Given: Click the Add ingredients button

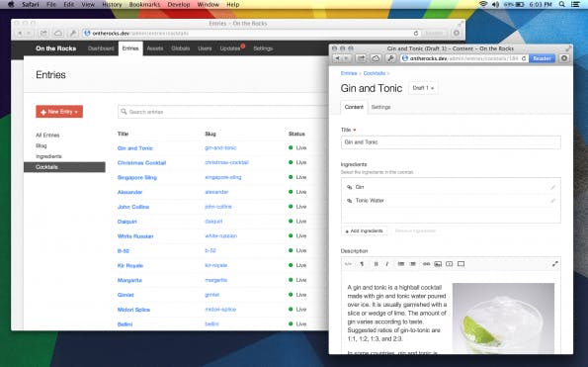Looking at the screenshot, I should [364, 230].
